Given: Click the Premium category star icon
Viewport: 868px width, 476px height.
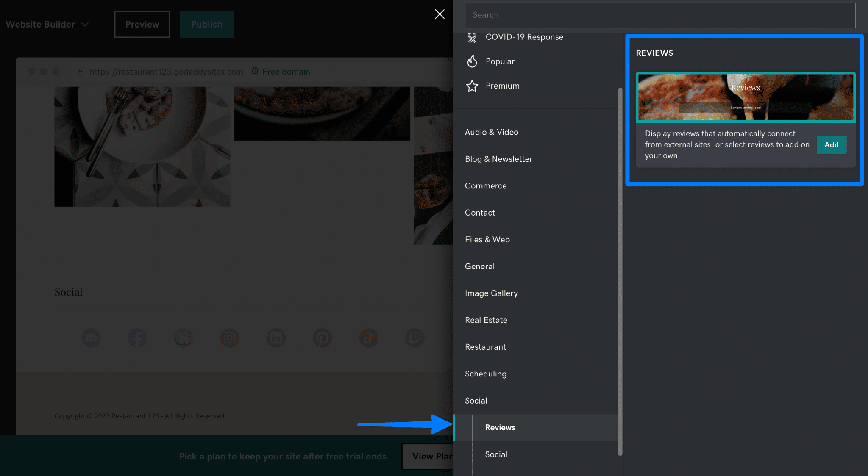Looking at the screenshot, I should (x=472, y=85).
